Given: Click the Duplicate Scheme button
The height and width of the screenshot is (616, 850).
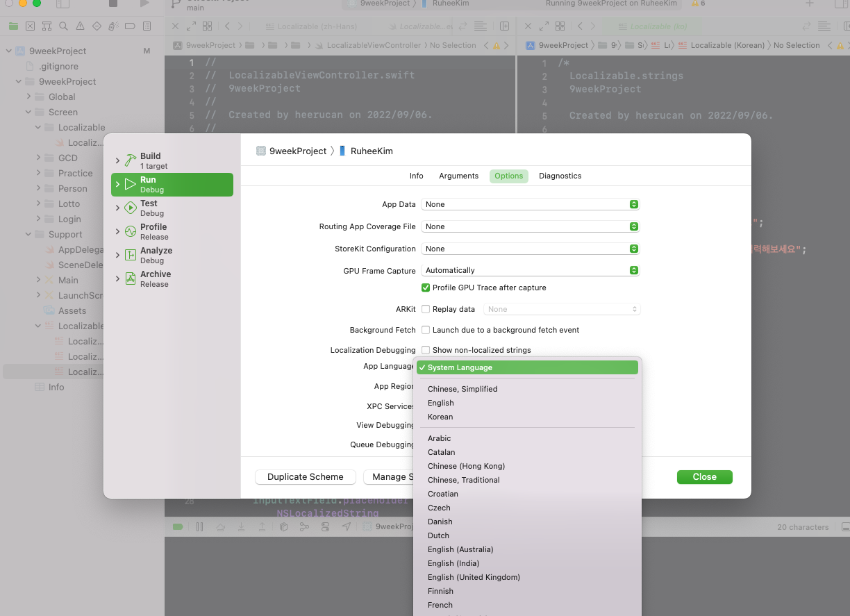Looking at the screenshot, I should tap(306, 477).
